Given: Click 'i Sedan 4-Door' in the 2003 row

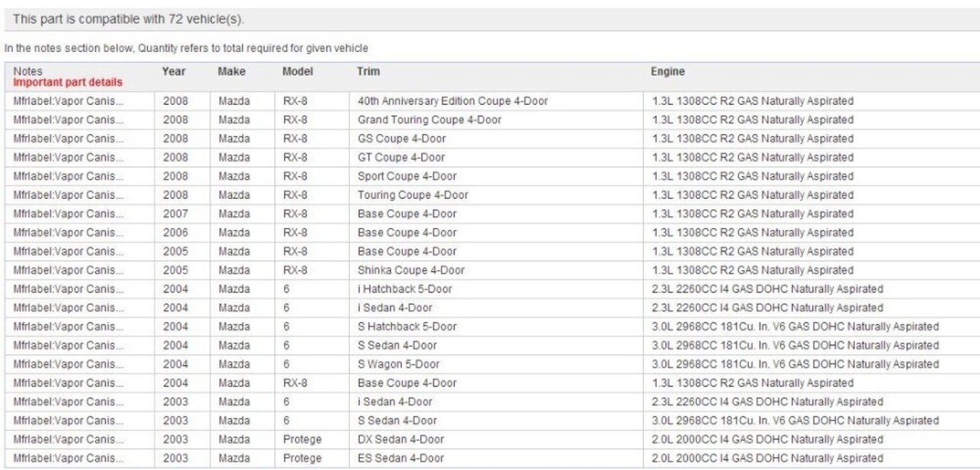Looking at the screenshot, I should [394, 401].
